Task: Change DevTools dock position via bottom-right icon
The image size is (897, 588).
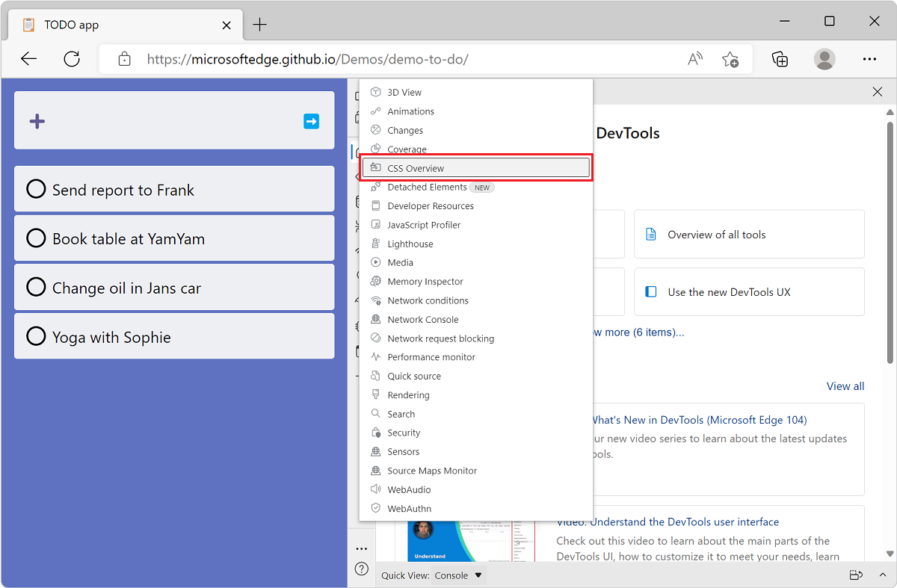Action: coord(855,575)
